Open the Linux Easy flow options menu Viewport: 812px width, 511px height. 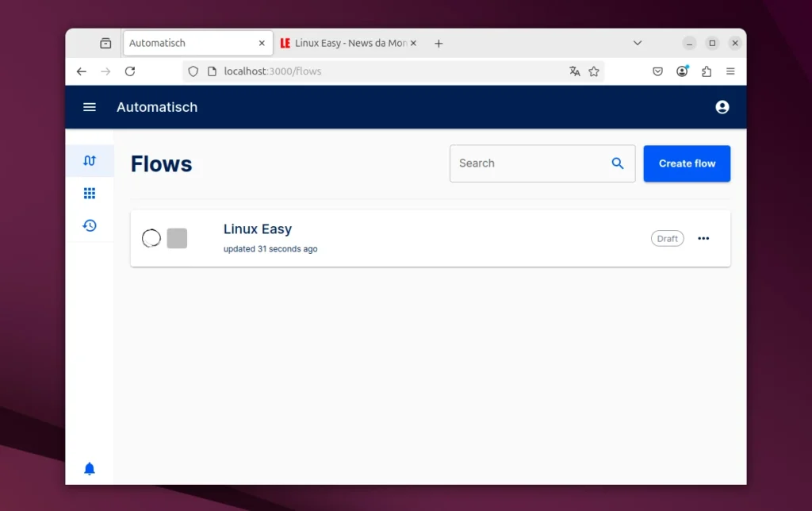(x=703, y=238)
